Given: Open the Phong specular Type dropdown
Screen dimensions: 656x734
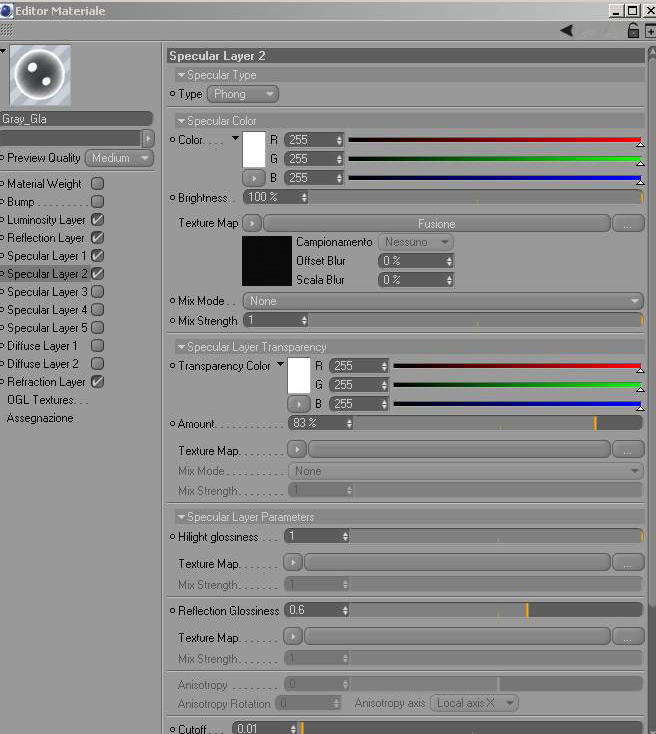Looking at the screenshot, I should 243,94.
